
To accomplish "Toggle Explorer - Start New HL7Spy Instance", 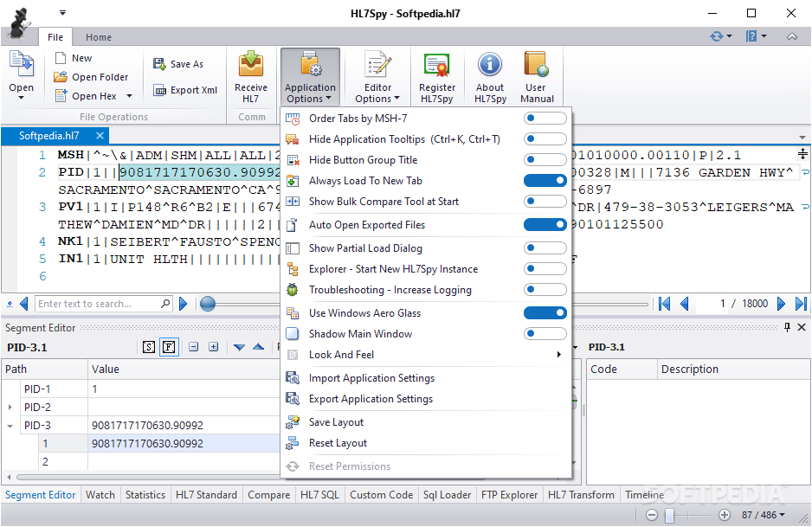I will [x=545, y=268].
